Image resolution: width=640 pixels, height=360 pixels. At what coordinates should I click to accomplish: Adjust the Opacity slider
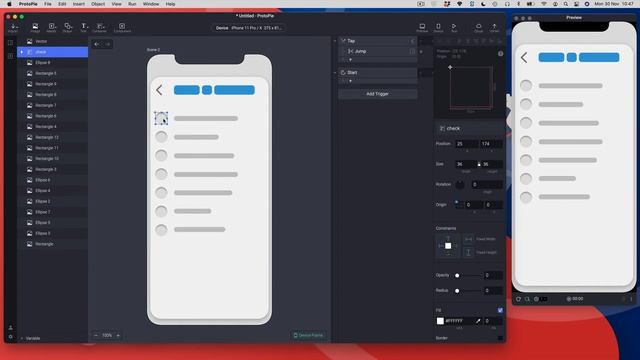(468, 276)
